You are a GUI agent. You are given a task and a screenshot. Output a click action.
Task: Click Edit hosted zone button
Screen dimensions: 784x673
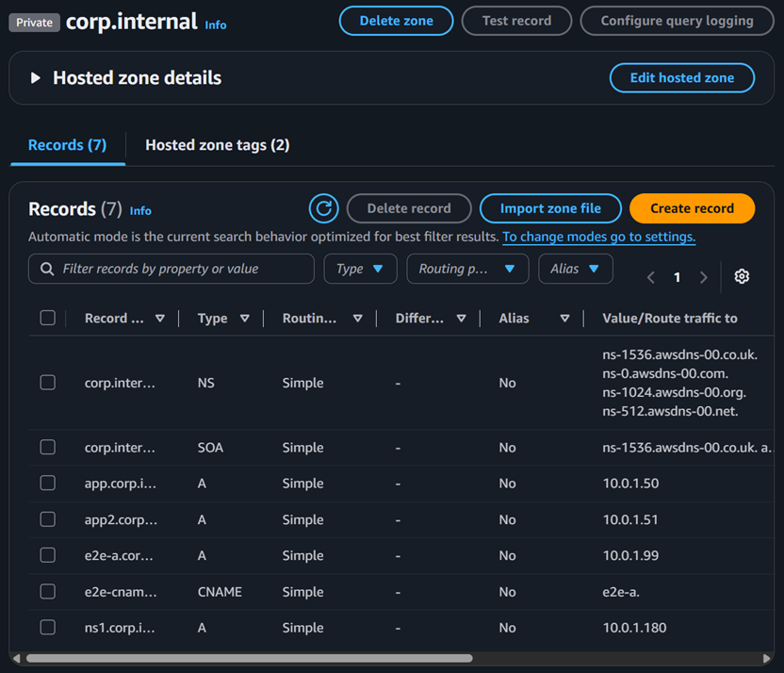(682, 78)
